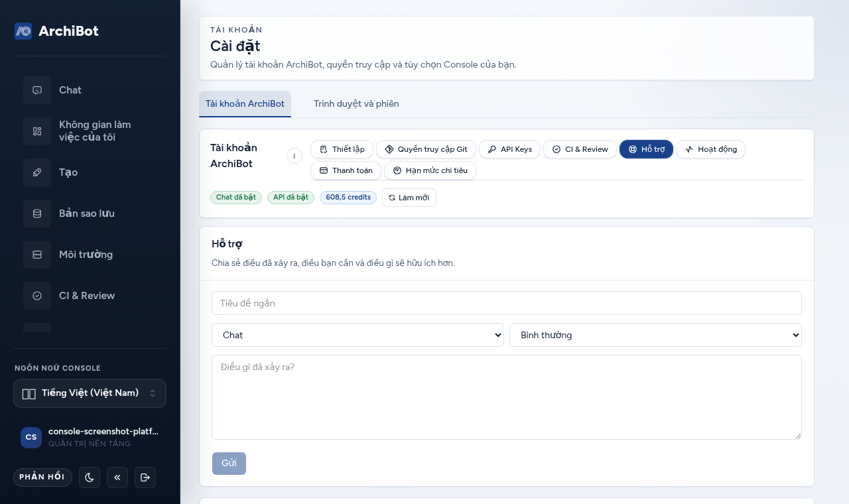Viewport: 849px width, 504px height.
Task: Open the Bản sao lưu database icon
Action: [x=37, y=214]
